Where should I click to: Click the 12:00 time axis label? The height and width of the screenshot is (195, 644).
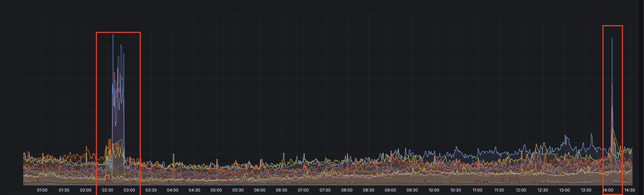521,190
